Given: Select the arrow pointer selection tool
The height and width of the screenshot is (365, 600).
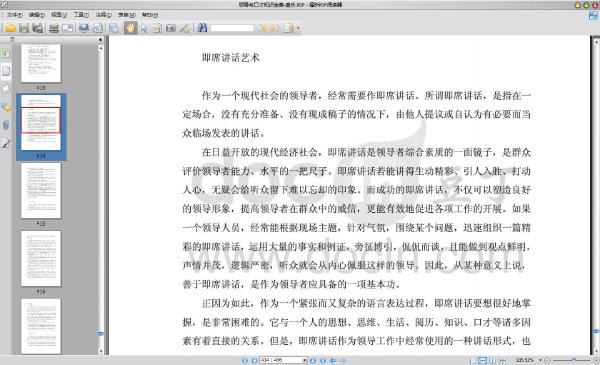Looking at the screenshot, I should [x=144, y=28].
